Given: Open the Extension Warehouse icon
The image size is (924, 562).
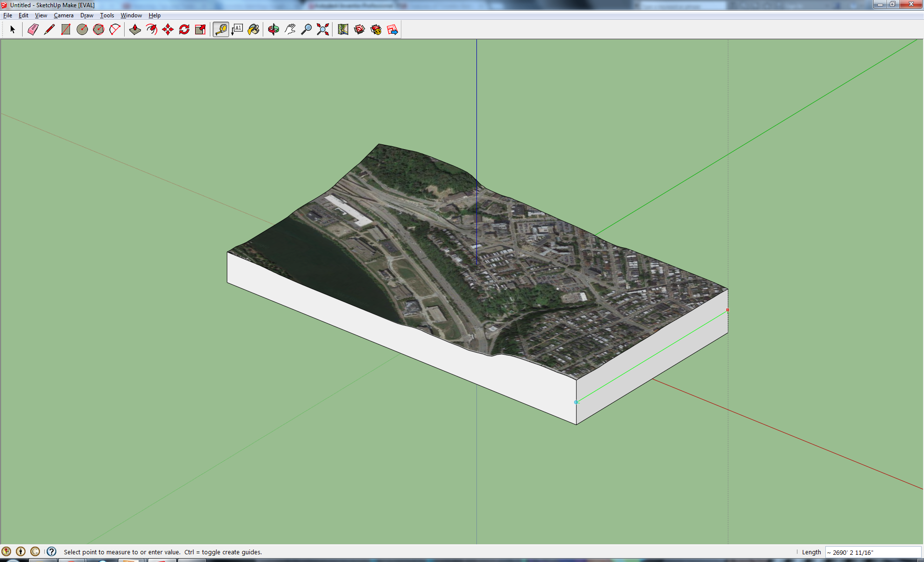Looking at the screenshot, I should click(x=376, y=29).
